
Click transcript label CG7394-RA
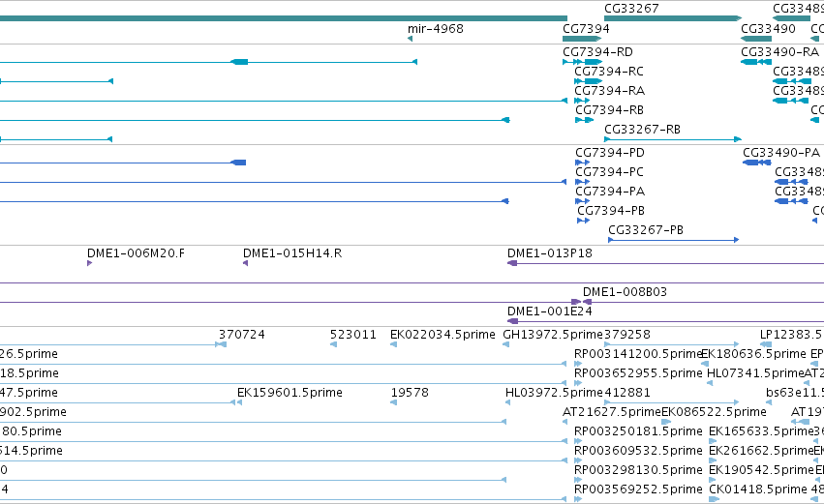point(610,91)
